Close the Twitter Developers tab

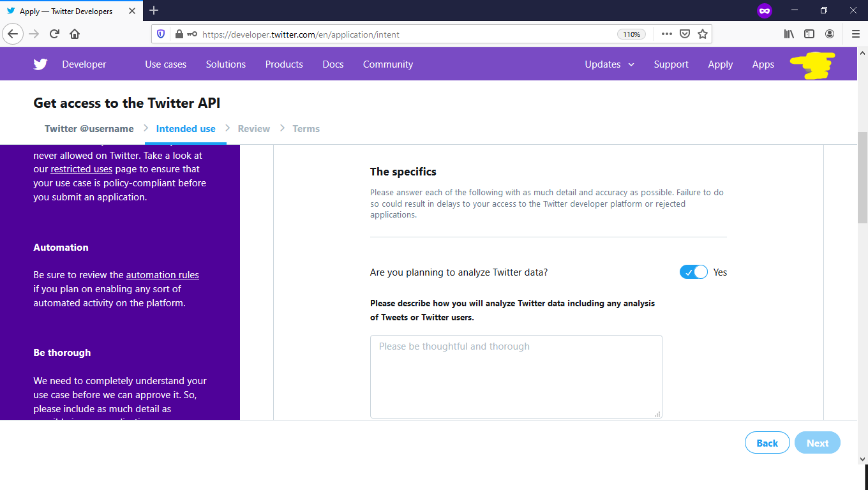(133, 11)
